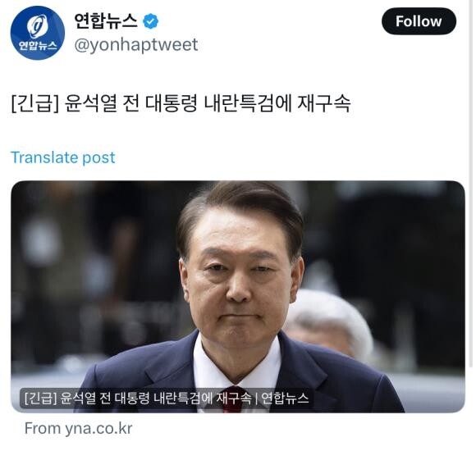Click the globe emblem inside the avatar logo
This screenshot has height=460, width=476.
point(37,26)
